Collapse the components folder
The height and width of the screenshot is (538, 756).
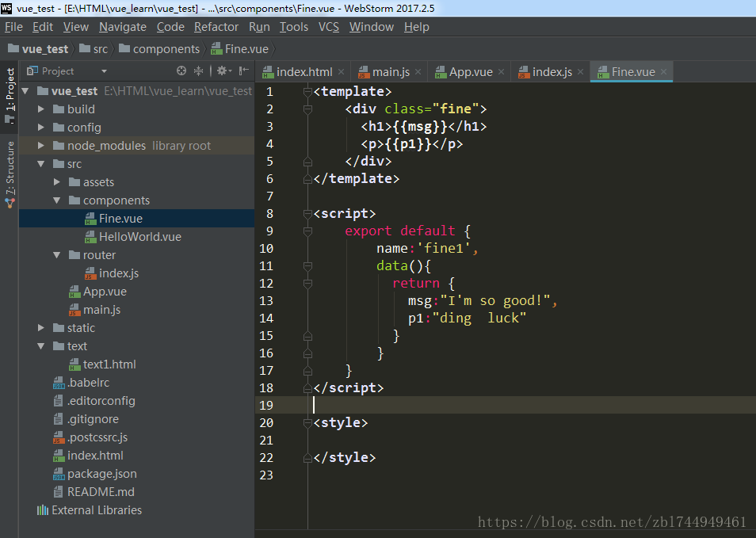pyautogui.click(x=57, y=200)
